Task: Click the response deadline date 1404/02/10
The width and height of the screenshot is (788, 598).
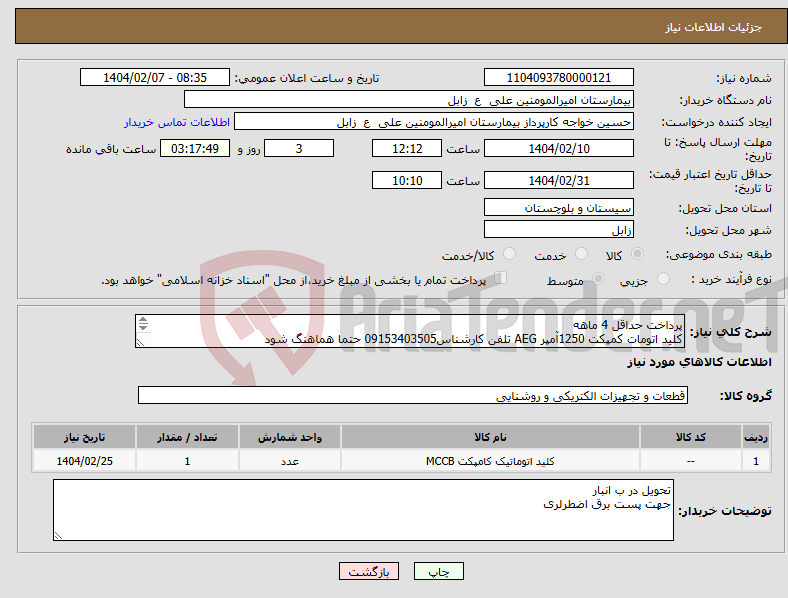Action: pos(558,148)
